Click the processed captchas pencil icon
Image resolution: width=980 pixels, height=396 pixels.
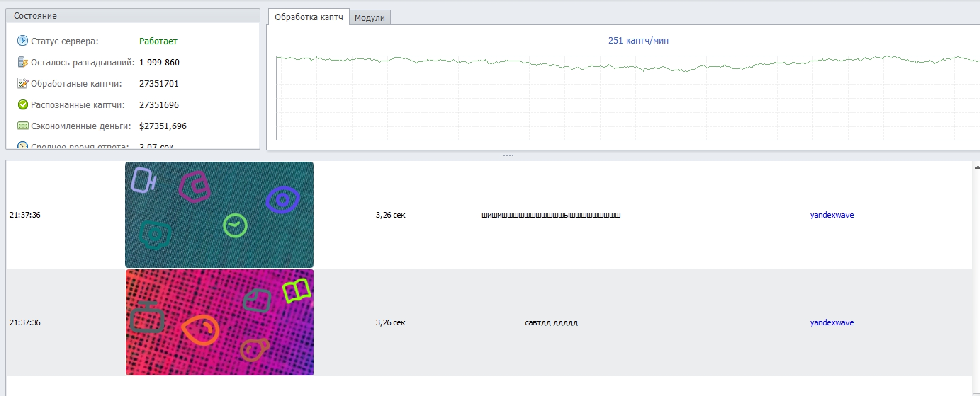pyautogui.click(x=22, y=83)
